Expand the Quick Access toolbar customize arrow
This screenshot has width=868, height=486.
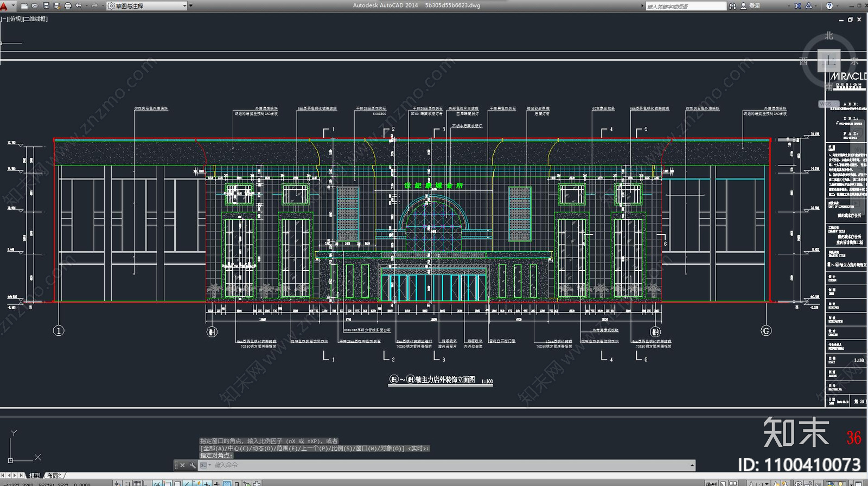(x=191, y=5)
